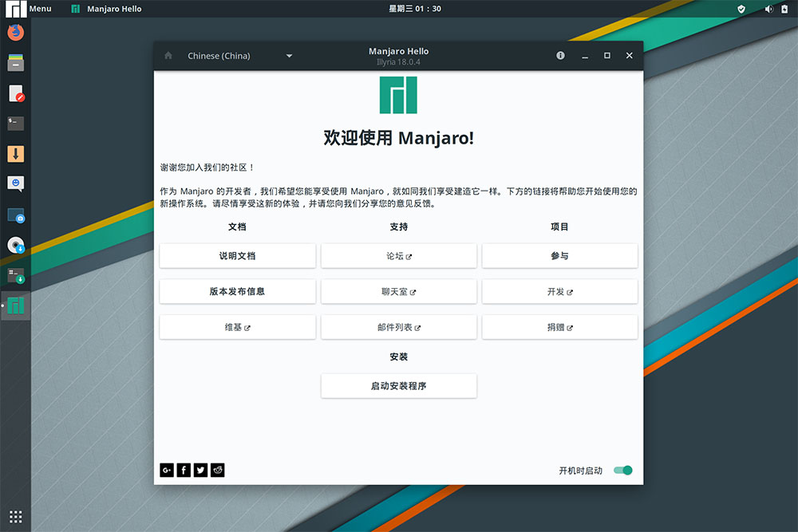Launch the terminal emulator from the dock
798x532 pixels.
[15, 123]
